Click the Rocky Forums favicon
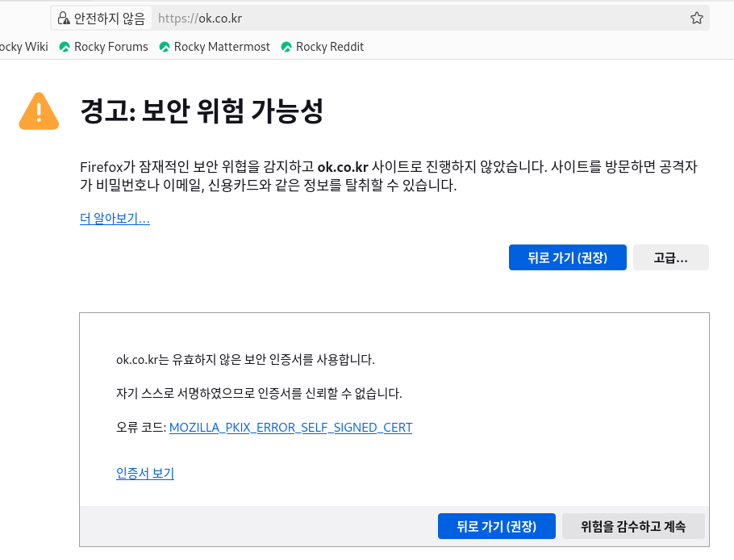 point(65,47)
